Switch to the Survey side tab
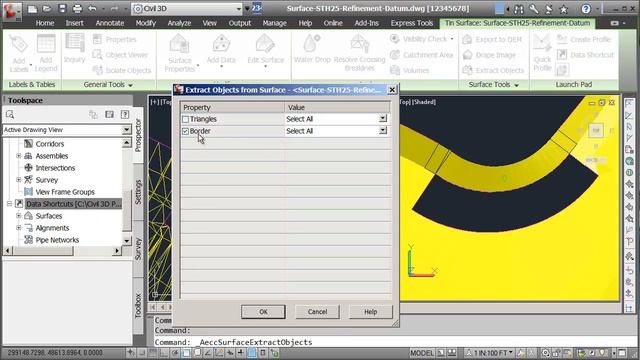640x360 pixels. pyautogui.click(x=138, y=249)
